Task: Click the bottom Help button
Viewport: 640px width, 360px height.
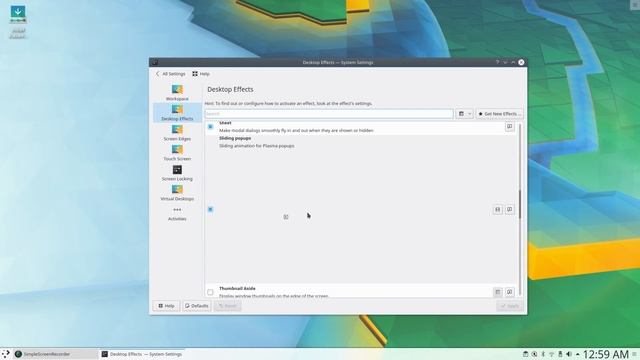Action: (167, 306)
